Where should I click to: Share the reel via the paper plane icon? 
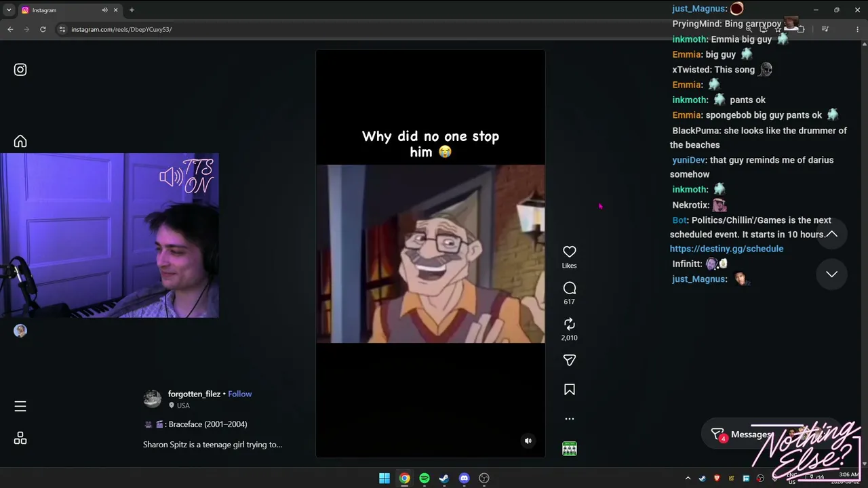click(x=570, y=360)
